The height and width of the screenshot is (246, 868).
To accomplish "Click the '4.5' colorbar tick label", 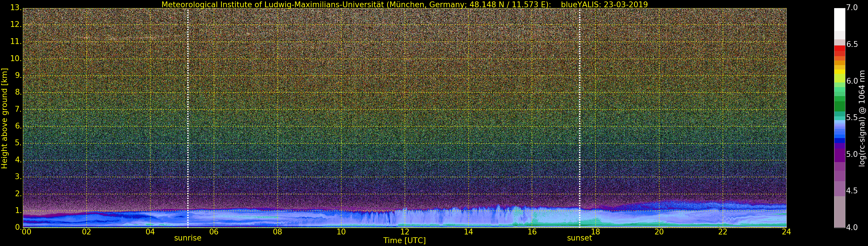I will click(x=852, y=191).
